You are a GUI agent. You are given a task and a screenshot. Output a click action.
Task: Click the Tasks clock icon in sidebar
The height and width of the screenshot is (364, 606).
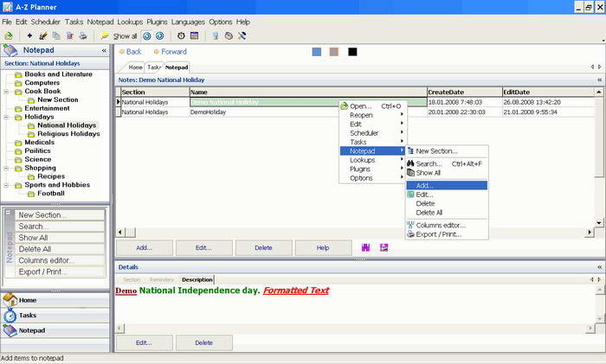click(x=10, y=315)
